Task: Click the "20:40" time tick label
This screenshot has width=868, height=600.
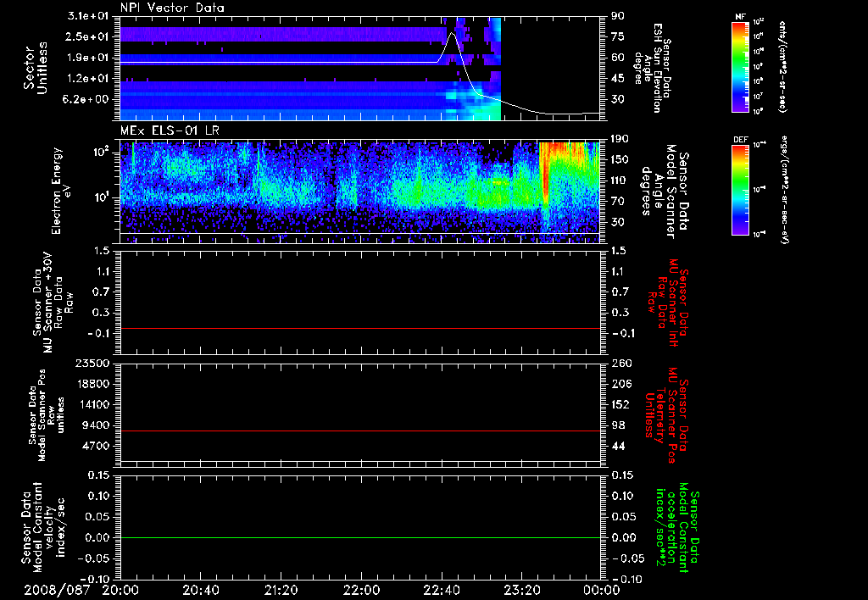Action: [x=201, y=591]
